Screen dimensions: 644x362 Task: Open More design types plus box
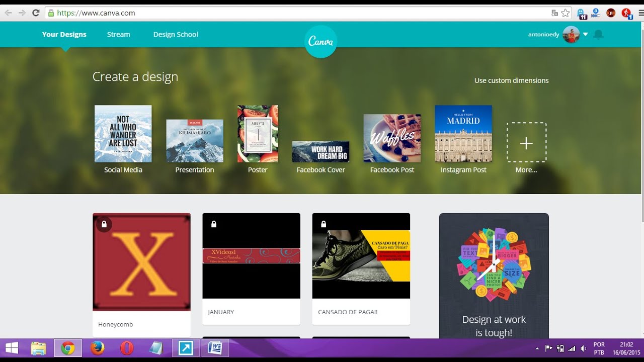pyautogui.click(x=526, y=142)
